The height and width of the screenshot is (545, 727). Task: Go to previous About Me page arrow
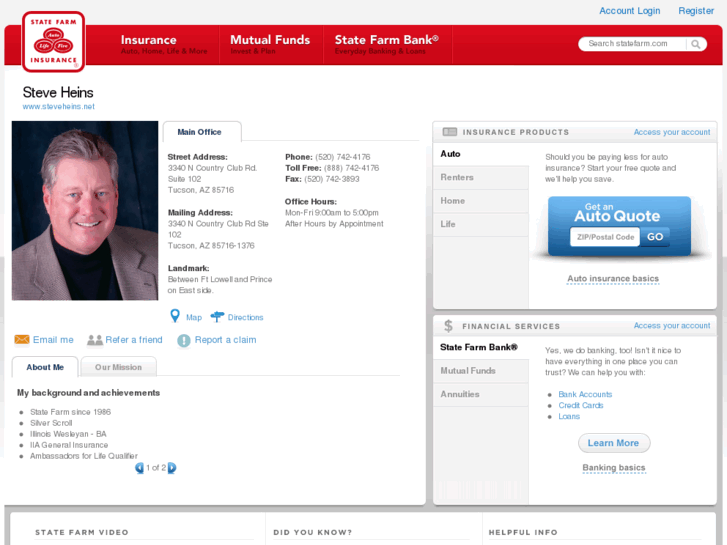(139, 468)
